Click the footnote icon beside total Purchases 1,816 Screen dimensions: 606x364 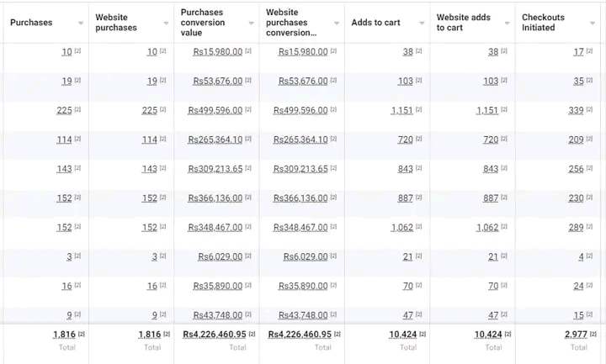tap(82, 334)
